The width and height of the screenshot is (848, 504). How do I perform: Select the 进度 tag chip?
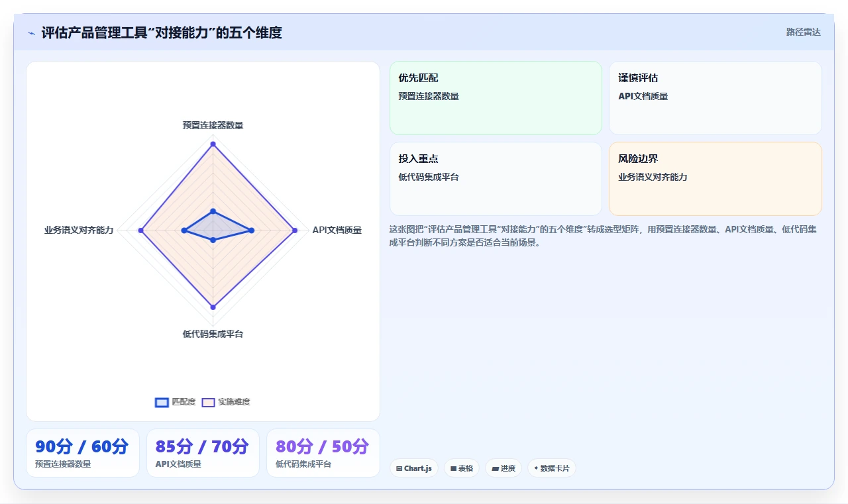[x=503, y=468]
